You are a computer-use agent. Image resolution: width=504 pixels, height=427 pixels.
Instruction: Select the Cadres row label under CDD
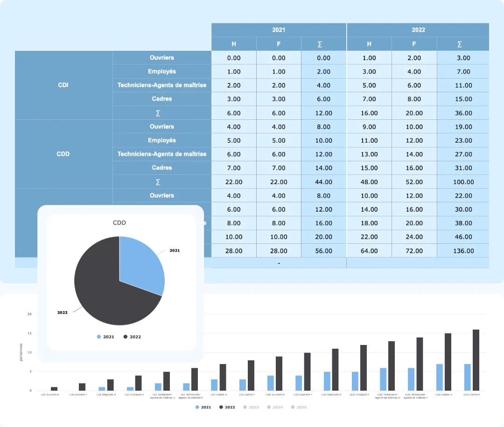(x=162, y=168)
